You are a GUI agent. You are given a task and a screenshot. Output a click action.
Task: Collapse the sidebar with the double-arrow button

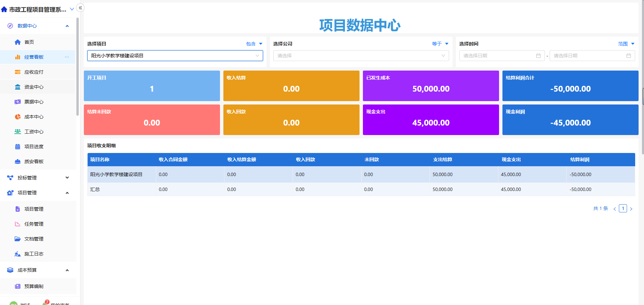pyautogui.click(x=80, y=8)
